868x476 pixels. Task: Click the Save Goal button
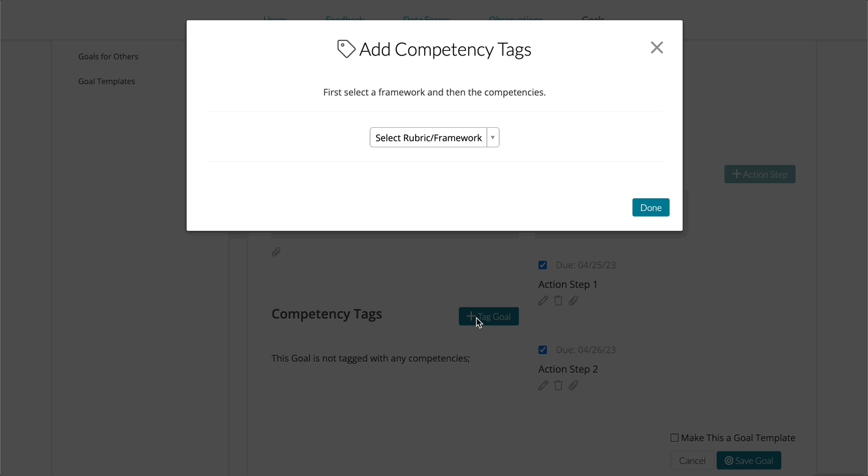tap(749, 460)
